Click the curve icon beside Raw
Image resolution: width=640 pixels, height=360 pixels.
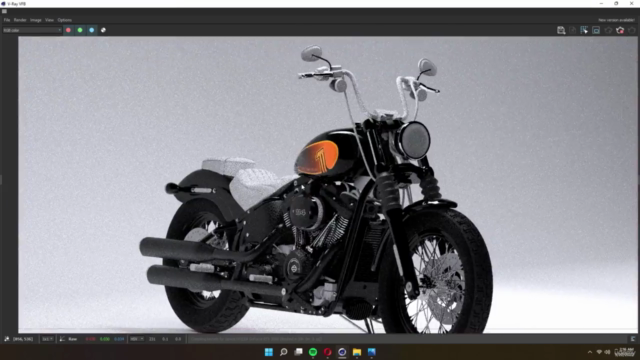point(62,339)
